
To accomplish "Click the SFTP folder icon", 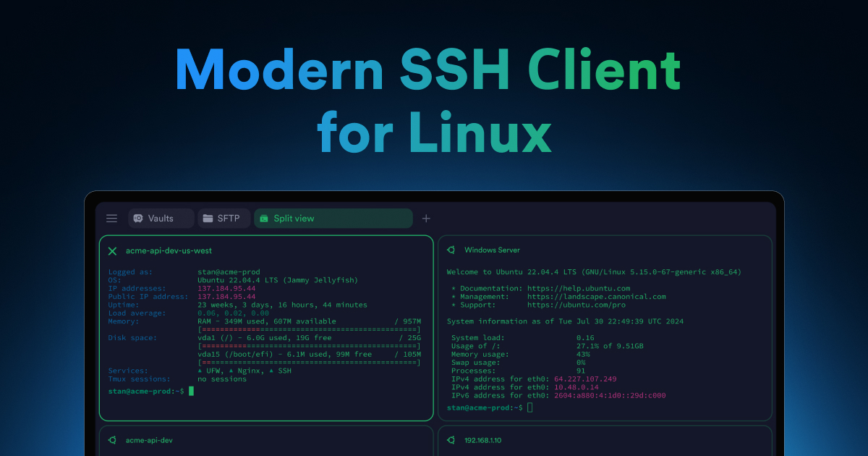I will click(x=208, y=219).
